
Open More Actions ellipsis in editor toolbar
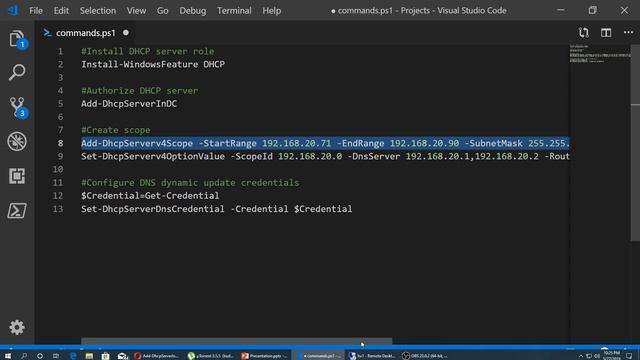628,33
